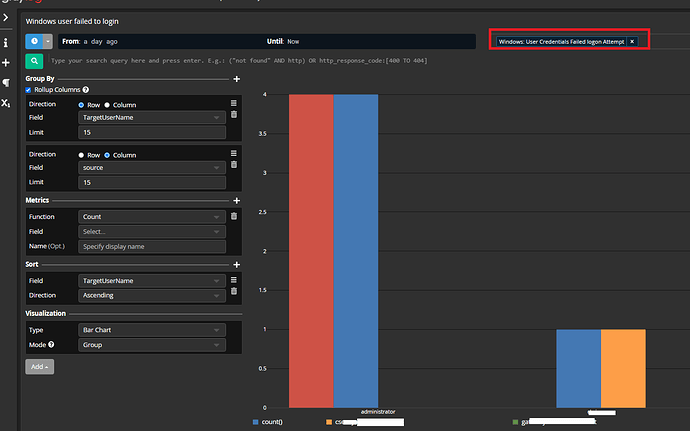Add a new Group By entry
Viewport: 690px width, 431px height.
[x=237, y=79]
